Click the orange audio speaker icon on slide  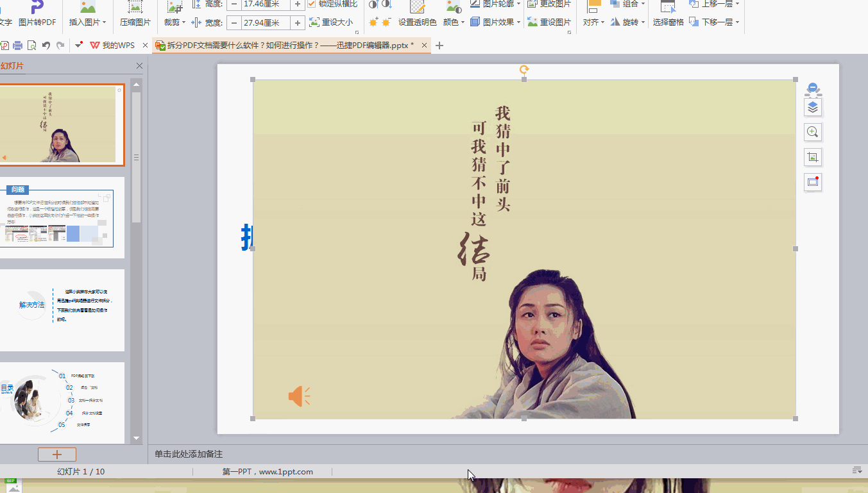(299, 397)
